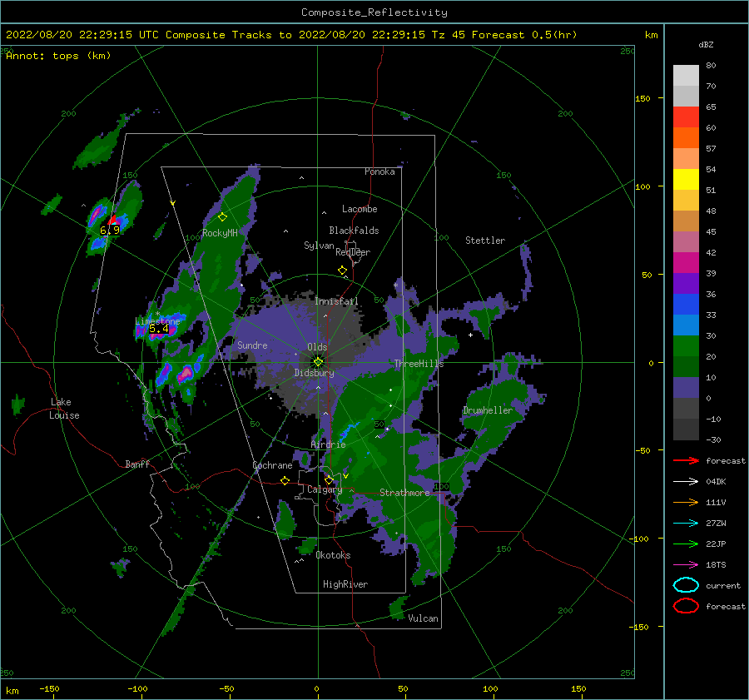Click the Annot: tops (km) label
The height and width of the screenshot is (700, 749).
tap(58, 56)
